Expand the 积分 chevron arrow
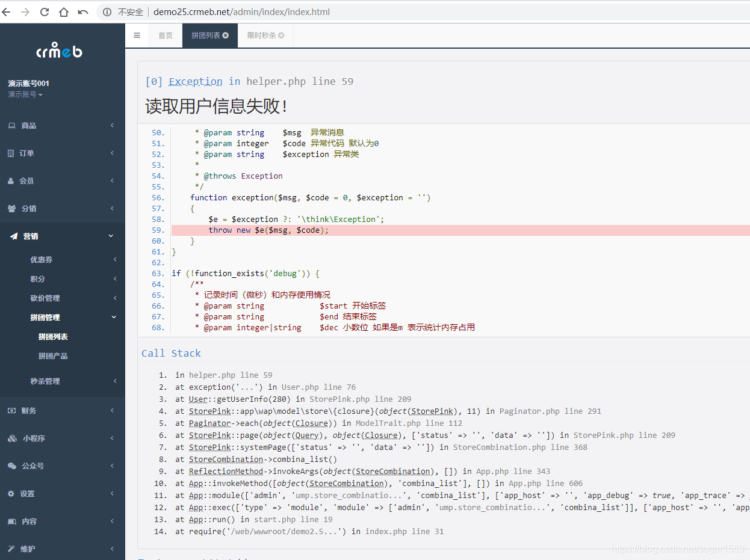The height and width of the screenshot is (560, 750). [x=115, y=278]
